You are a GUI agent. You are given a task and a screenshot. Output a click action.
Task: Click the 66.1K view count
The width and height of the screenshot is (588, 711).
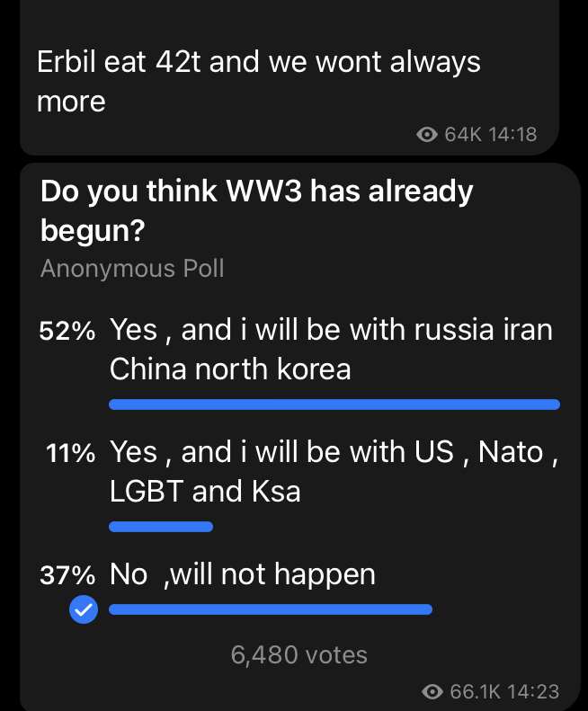click(476, 691)
